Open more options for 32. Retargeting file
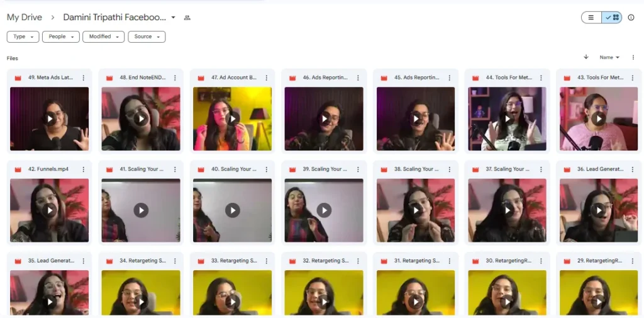 pyautogui.click(x=358, y=261)
